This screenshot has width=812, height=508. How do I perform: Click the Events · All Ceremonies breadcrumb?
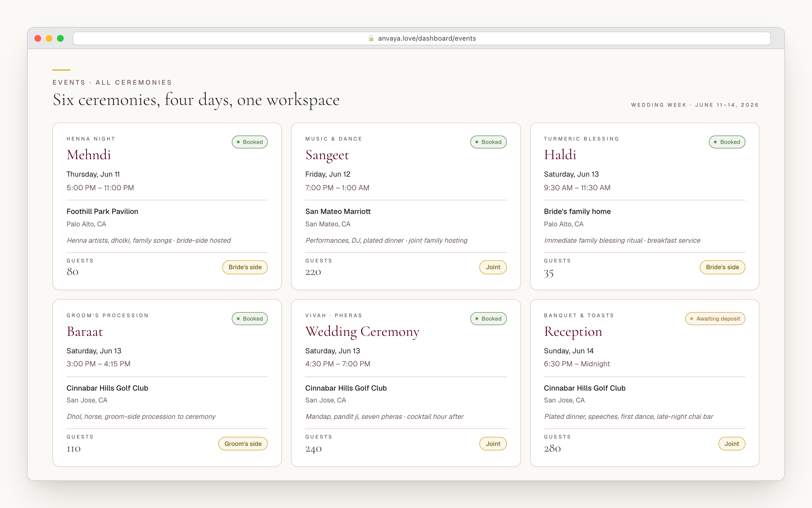(112, 82)
